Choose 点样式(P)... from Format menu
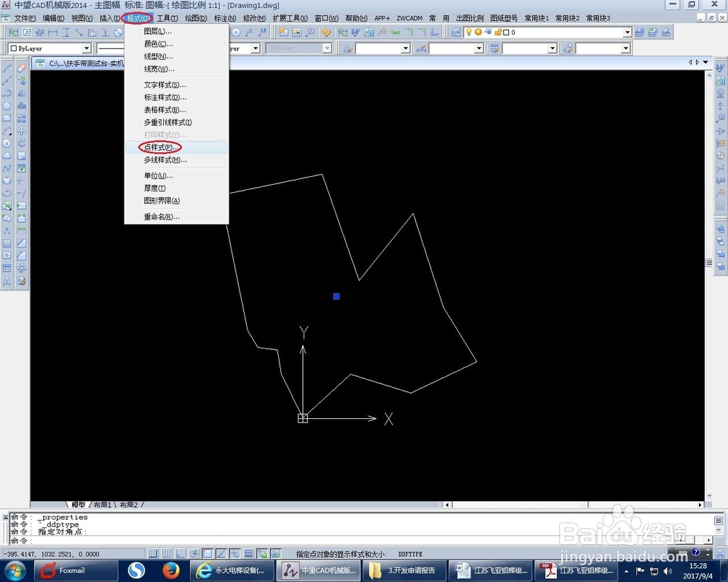728x582 pixels. [176, 147]
